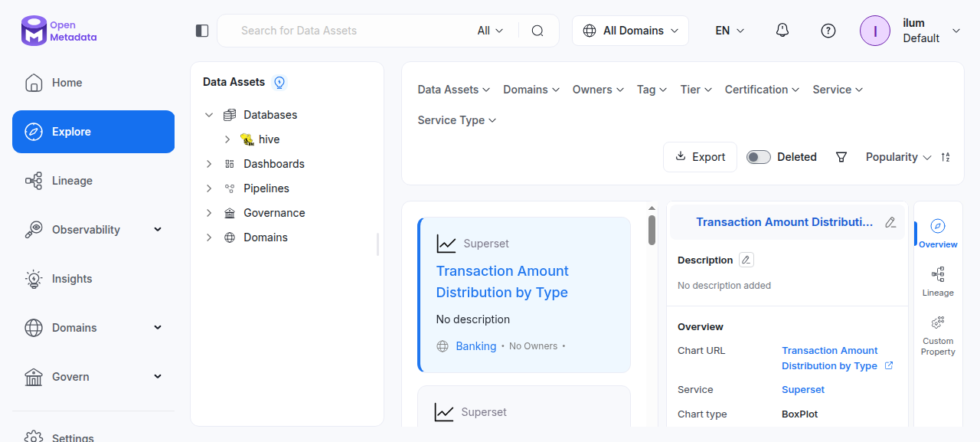This screenshot has width=980, height=442.
Task: Expand the Domains tree node
Action: tap(209, 237)
